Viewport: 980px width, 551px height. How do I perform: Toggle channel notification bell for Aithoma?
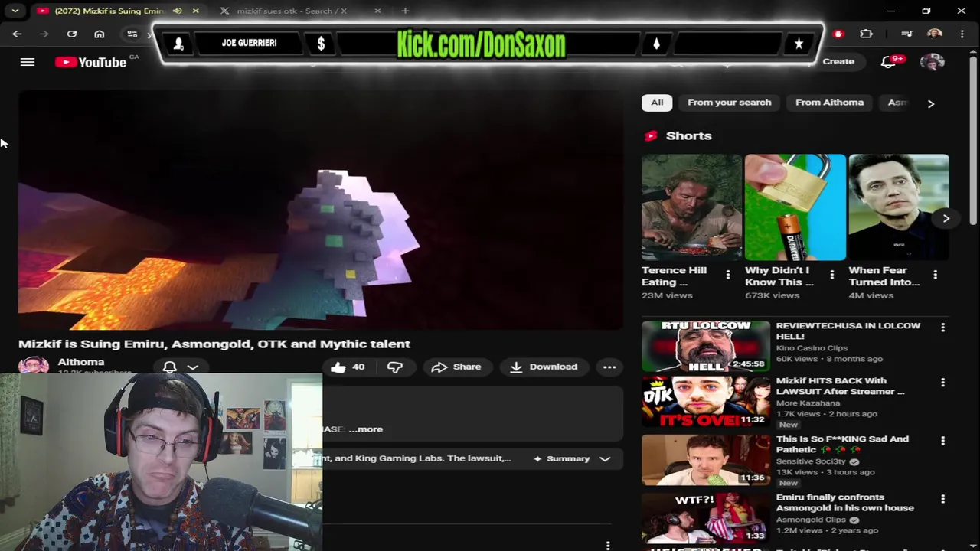tap(170, 367)
